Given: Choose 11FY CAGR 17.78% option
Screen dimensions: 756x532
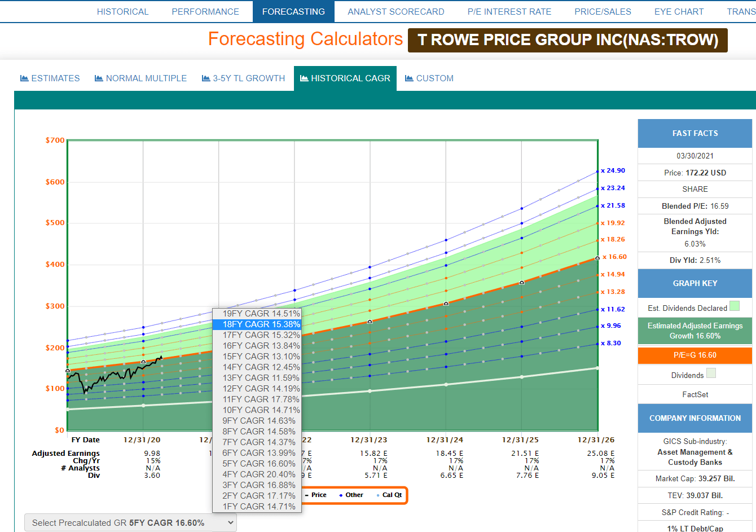Looking at the screenshot, I should (257, 399).
